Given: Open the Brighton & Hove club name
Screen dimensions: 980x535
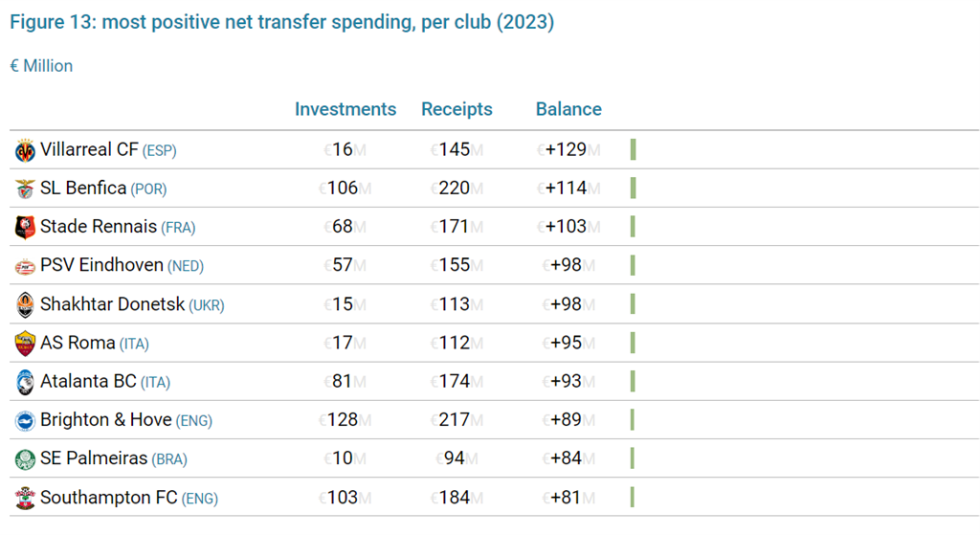Looking at the screenshot, I should (106, 420).
